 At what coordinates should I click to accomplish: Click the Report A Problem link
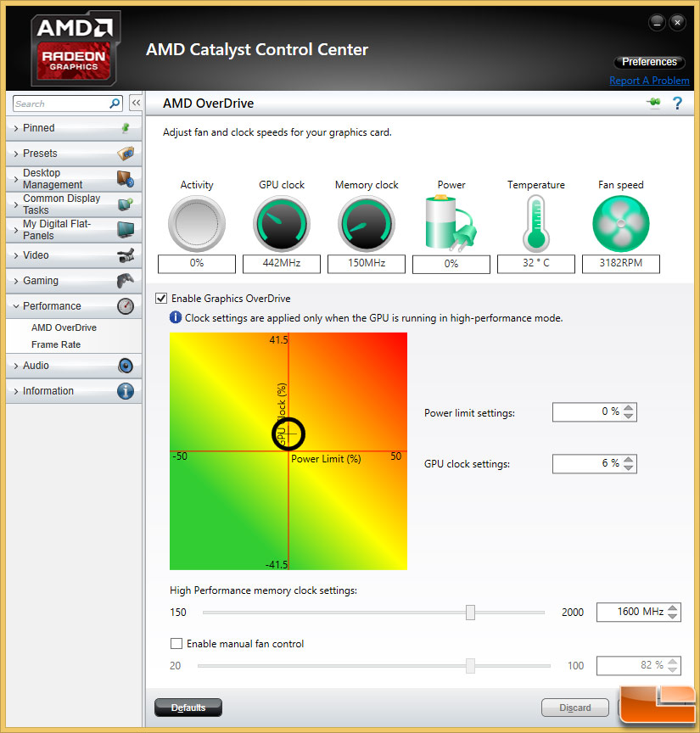point(649,81)
